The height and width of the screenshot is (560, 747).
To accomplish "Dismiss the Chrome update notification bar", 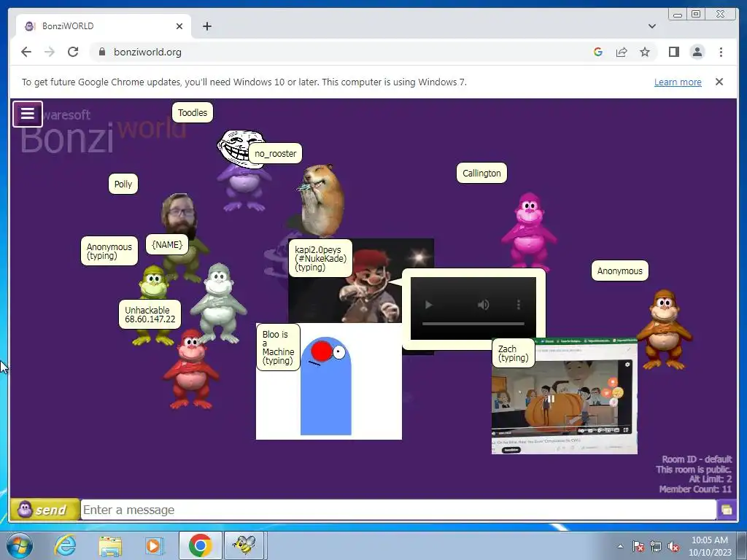I will click(x=719, y=82).
